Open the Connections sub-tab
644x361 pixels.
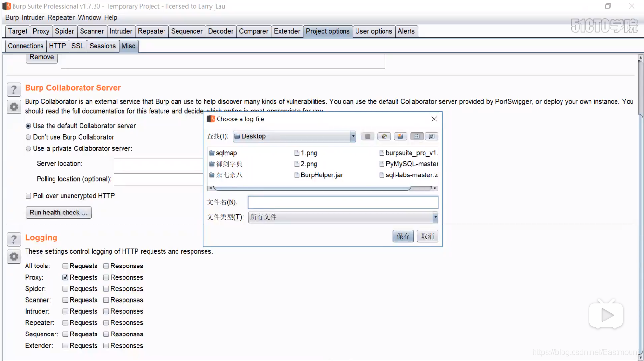pyautogui.click(x=26, y=46)
